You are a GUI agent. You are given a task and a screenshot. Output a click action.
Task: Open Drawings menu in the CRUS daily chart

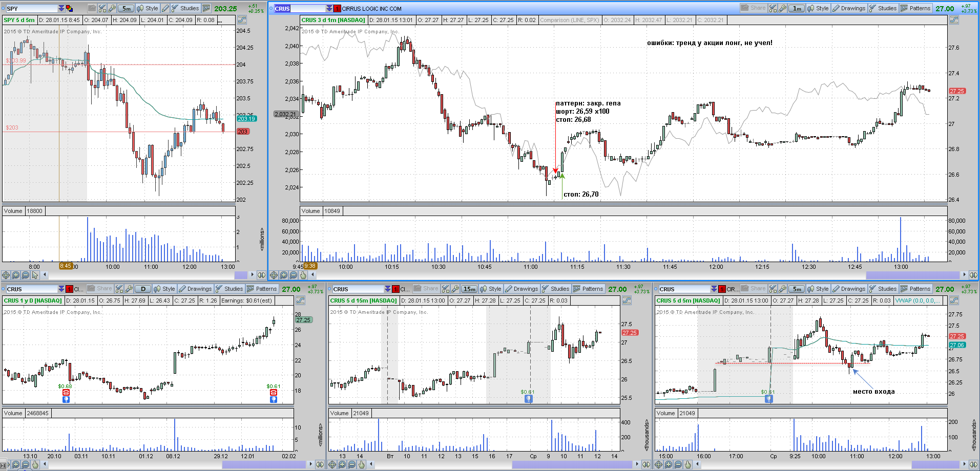click(195, 289)
